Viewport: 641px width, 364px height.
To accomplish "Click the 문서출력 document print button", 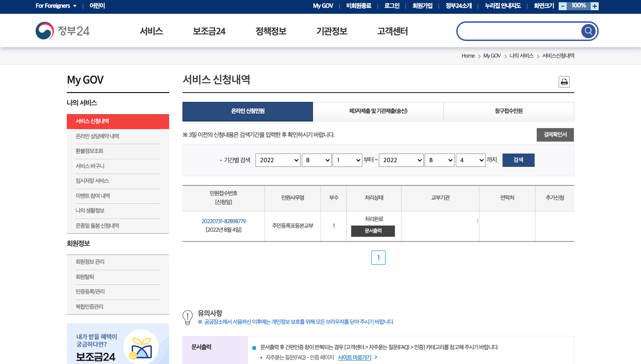I will point(373,231).
